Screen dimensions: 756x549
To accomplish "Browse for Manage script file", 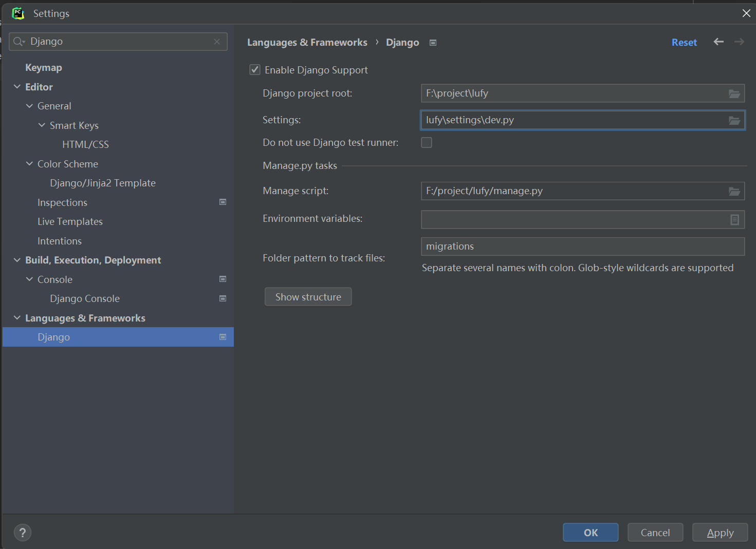I will 734,191.
